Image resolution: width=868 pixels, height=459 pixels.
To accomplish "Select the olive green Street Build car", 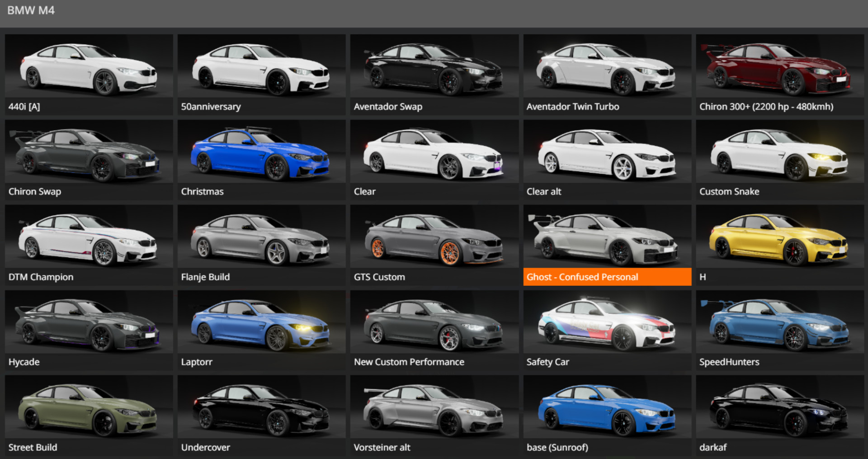I will point(89,416).
